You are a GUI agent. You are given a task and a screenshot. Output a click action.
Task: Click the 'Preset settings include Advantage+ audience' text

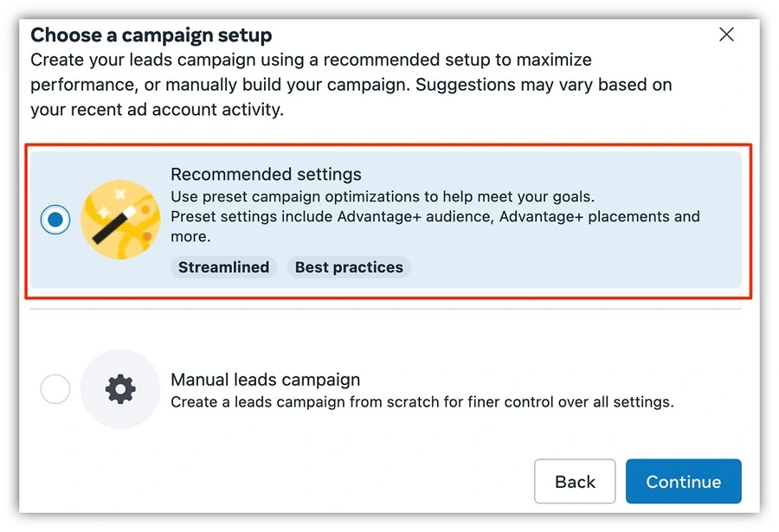tap(435, 216)
